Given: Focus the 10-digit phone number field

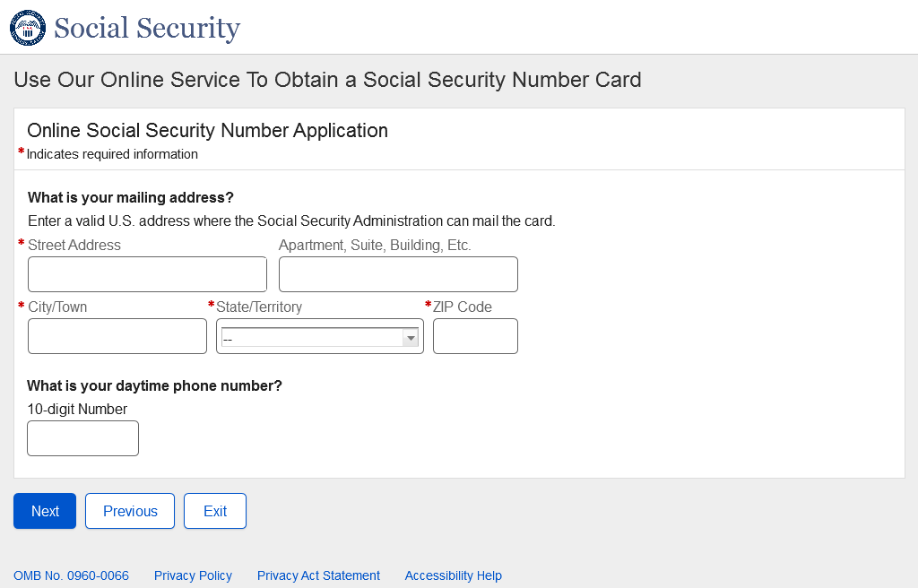Looking at the screenshot, I should 82,438.
